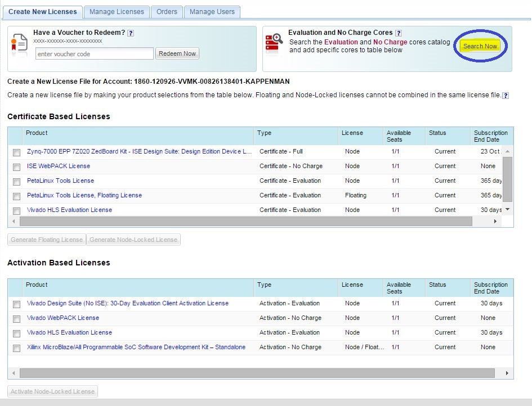This screenshot has height=406, width=532.
Task: Open the PetaLinux Tools License link
Action: click(60, 181)
